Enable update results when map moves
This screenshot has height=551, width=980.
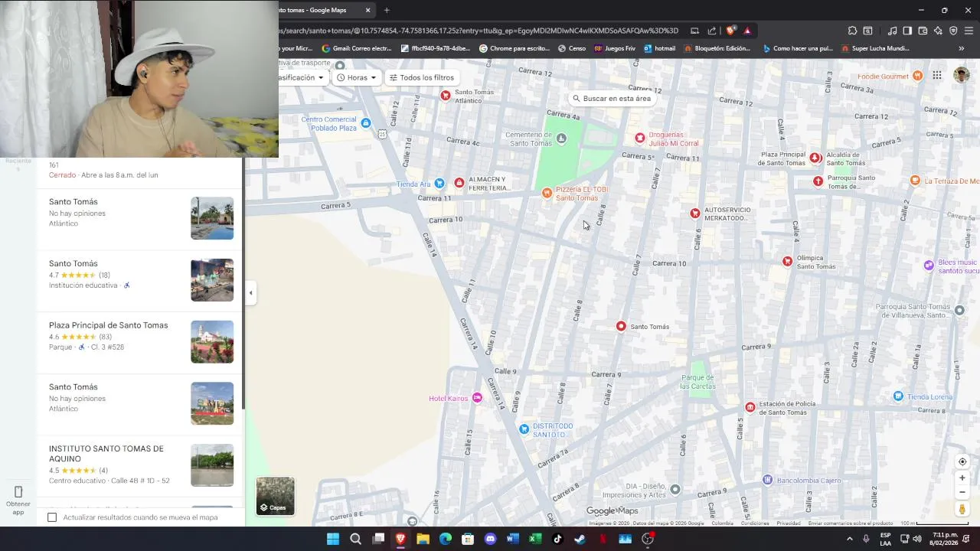52,517
